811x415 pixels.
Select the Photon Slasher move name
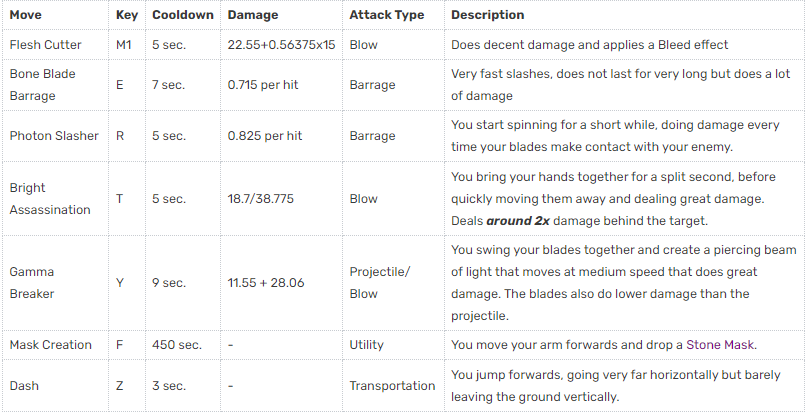coord(54,135)
